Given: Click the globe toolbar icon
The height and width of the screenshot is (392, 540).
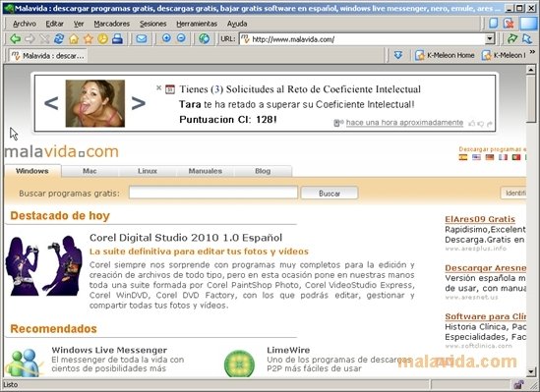Looking at the screenshot, I should click(205, 39).
